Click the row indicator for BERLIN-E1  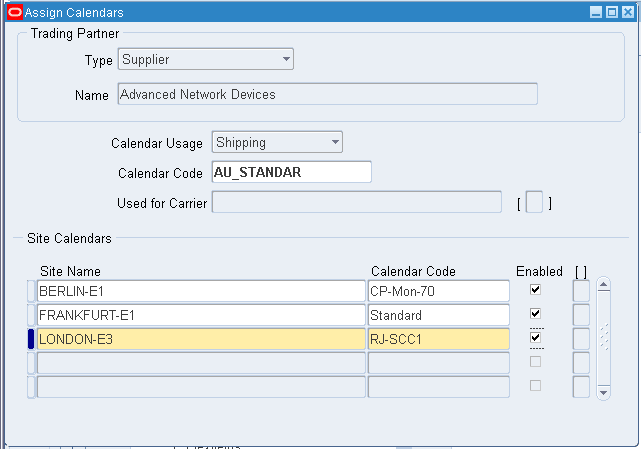[x=31, y=291]
